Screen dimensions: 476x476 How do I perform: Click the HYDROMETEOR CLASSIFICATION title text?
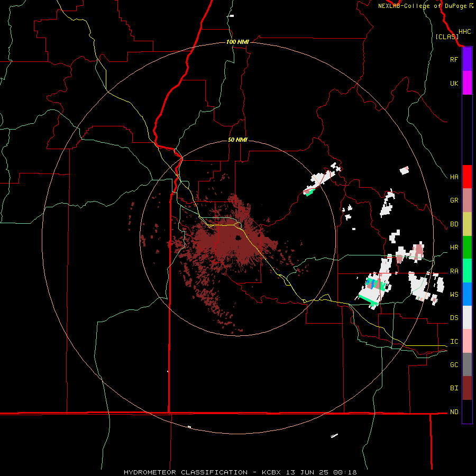coord(186,472)
